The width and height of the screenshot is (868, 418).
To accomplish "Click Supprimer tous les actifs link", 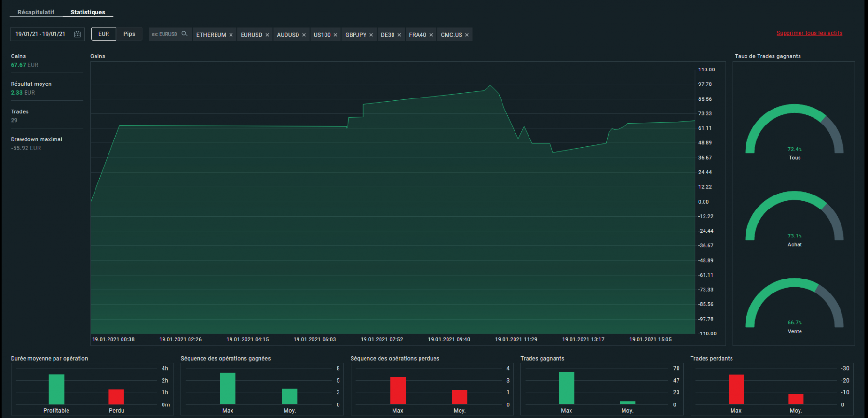I will pyautogui.click(x=810, y=33).
